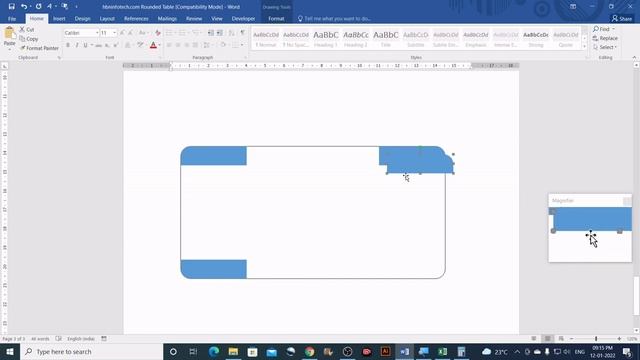Switch to the Layout tab
This screenshot has width=640, height=360.
coord(107,18)
